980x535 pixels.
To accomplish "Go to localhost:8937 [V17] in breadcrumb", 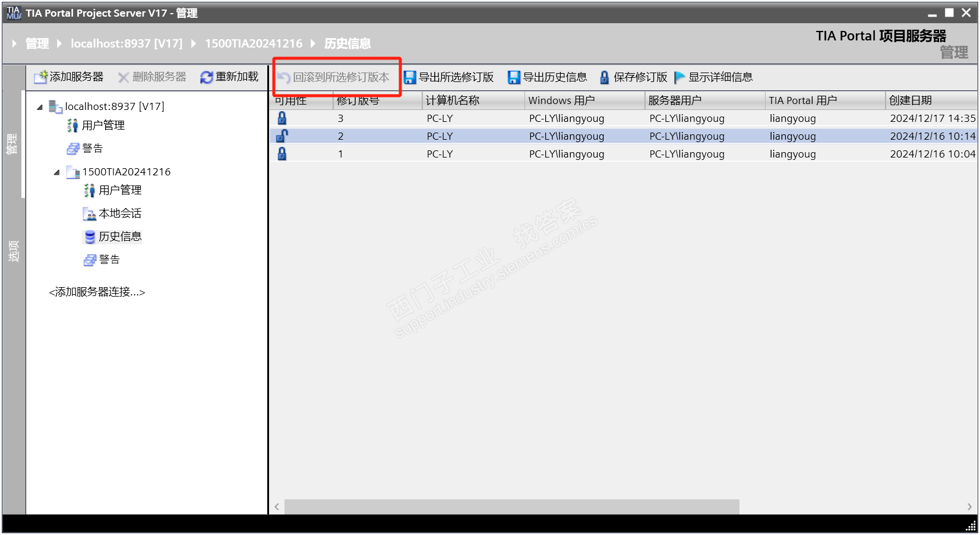I will (x=127, y=43).
